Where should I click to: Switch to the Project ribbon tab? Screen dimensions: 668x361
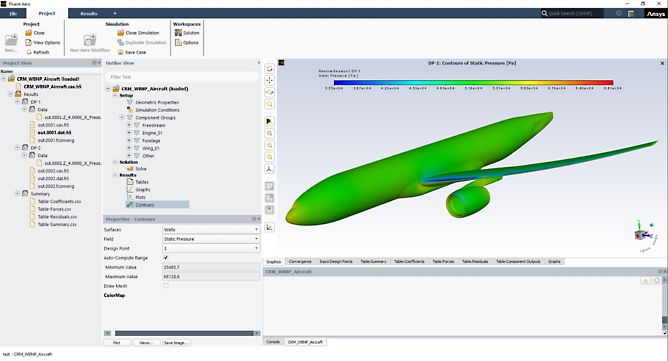tap(47, 14)
